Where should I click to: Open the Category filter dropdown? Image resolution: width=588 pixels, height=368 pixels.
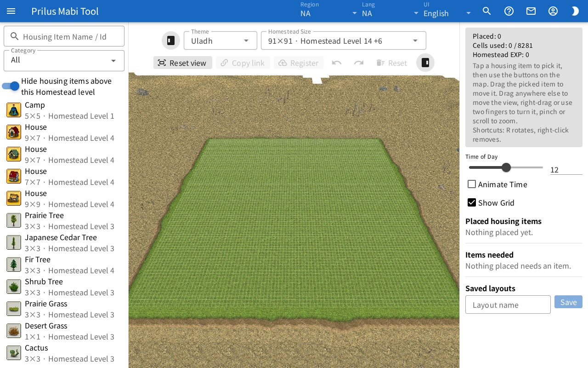click(x=64, y=60)
